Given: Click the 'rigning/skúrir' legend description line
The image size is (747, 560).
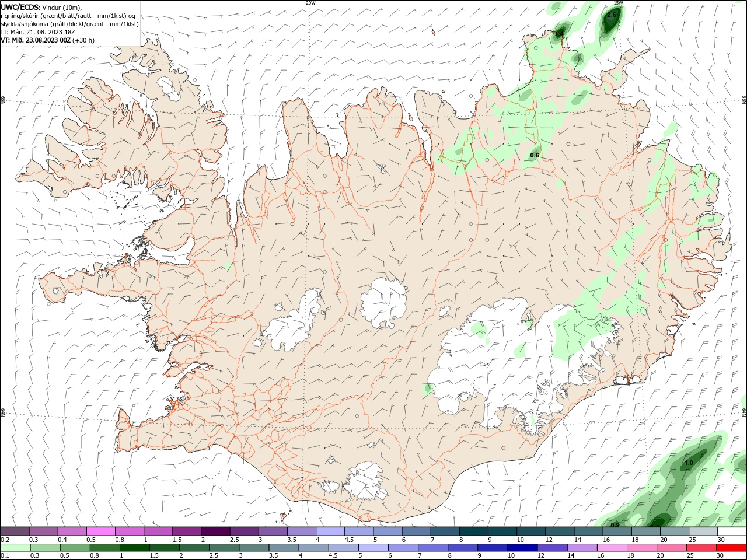Looking at the screenshot, I should (69, 16).
